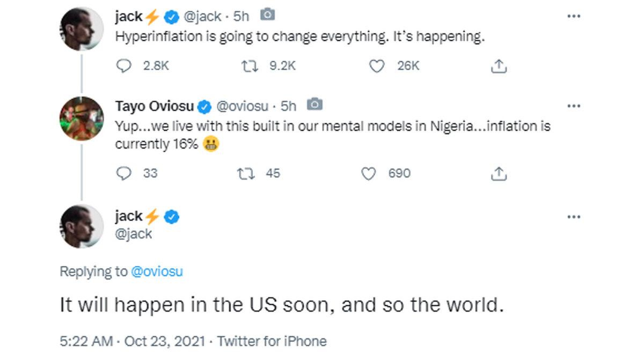Viewport: 644px width, 362px height.
Task: Reply to Tayo Oviosu's tweet
Action: [x=124, y=173]
